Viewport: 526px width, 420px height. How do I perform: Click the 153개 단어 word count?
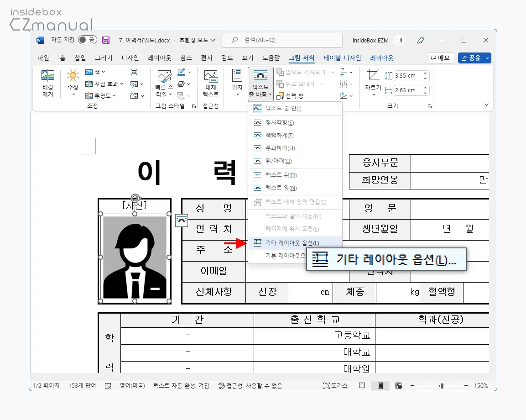(82, 386)
